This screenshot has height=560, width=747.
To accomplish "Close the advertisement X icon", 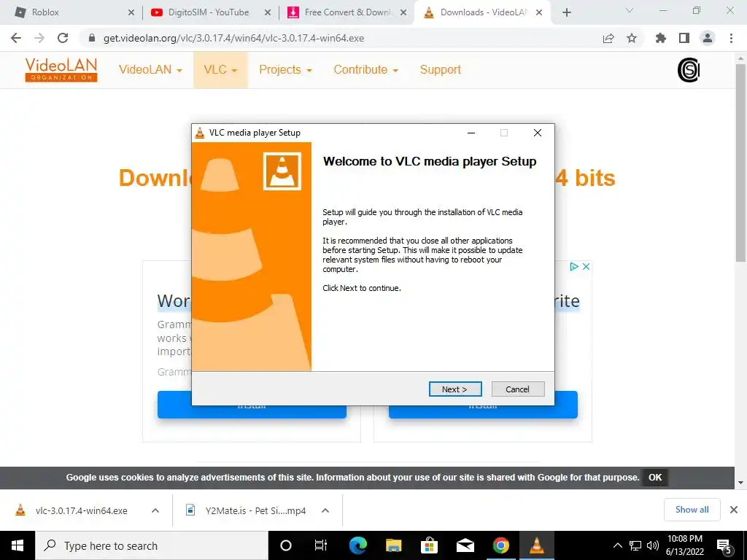I will (587, 267).
